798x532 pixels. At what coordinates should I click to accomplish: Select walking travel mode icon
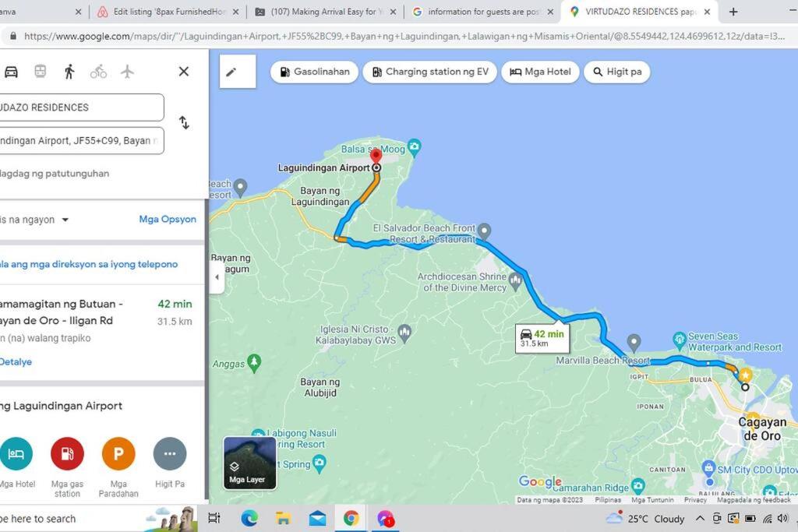coord(69,72)
